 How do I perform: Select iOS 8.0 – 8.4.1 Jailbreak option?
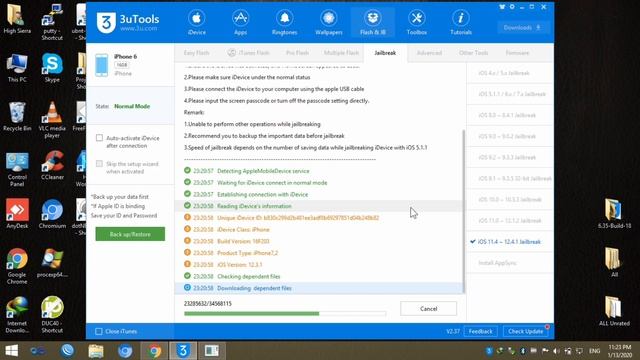point(510,116)
